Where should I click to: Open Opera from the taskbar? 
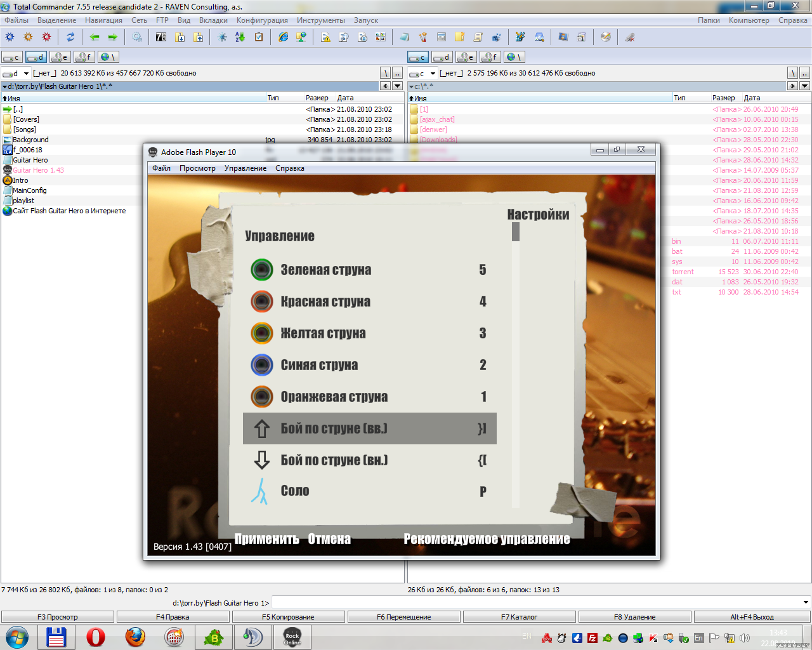(x=96, y=637)
